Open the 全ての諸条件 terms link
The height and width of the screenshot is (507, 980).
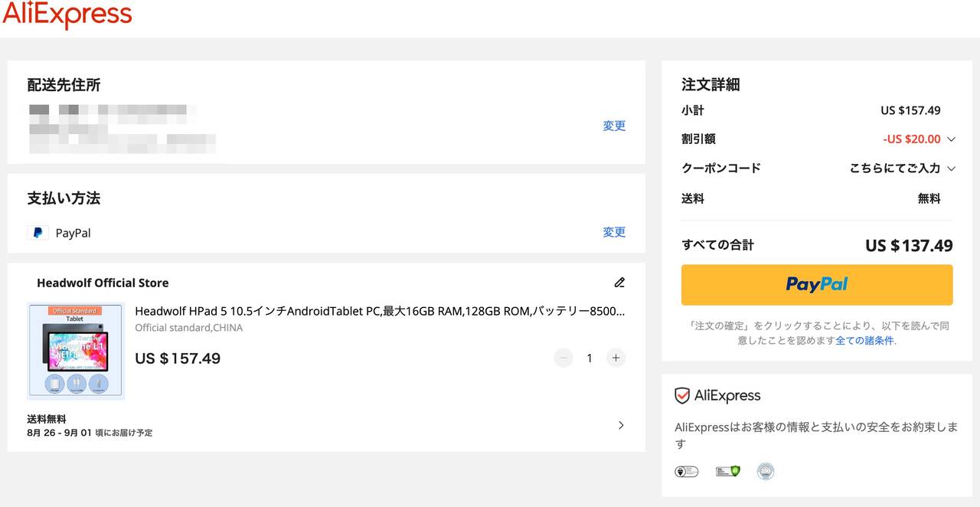(864, 341)
